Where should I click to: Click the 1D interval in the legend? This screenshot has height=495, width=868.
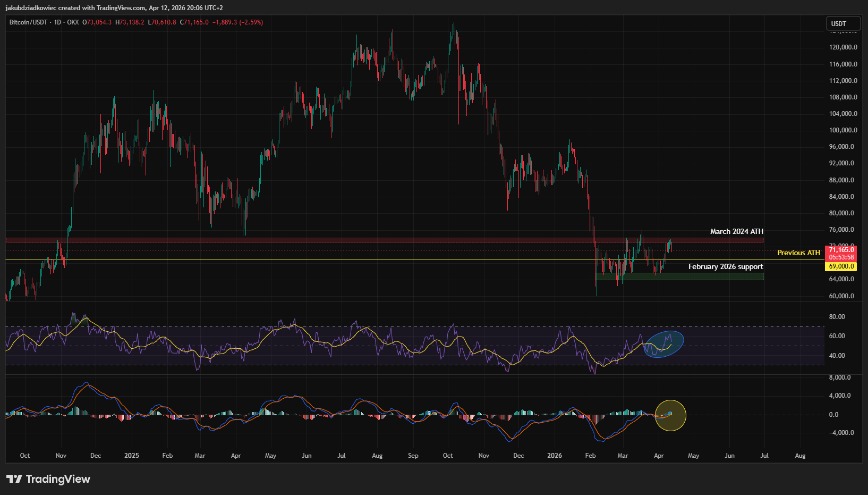click(x=57, y=22)
